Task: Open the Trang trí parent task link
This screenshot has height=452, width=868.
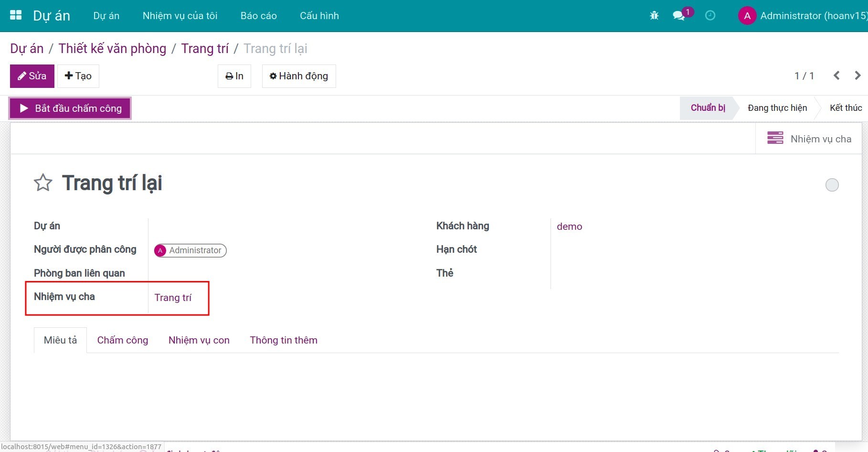Action: coord(173,298)
